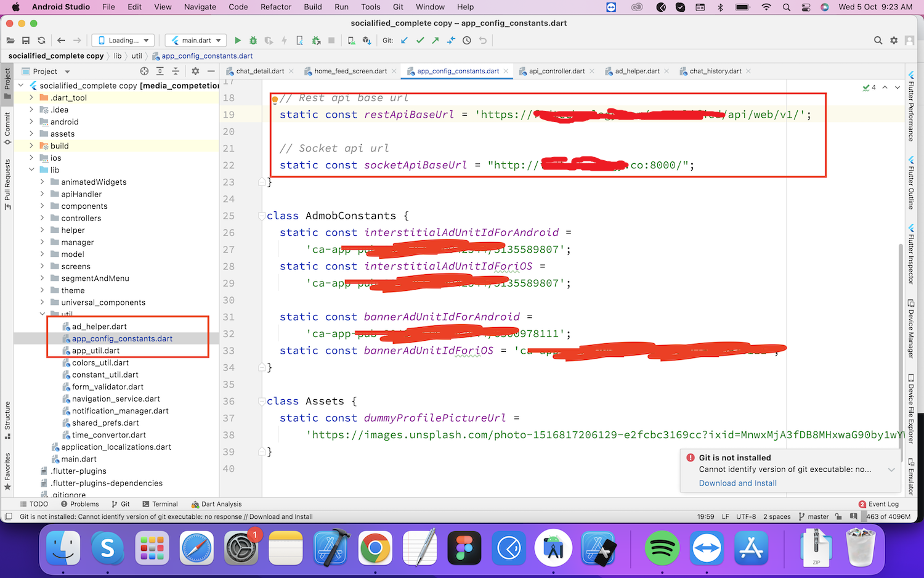Open the Navigate menu
Screen dimensions: 924x578
(x=200, y=7)
